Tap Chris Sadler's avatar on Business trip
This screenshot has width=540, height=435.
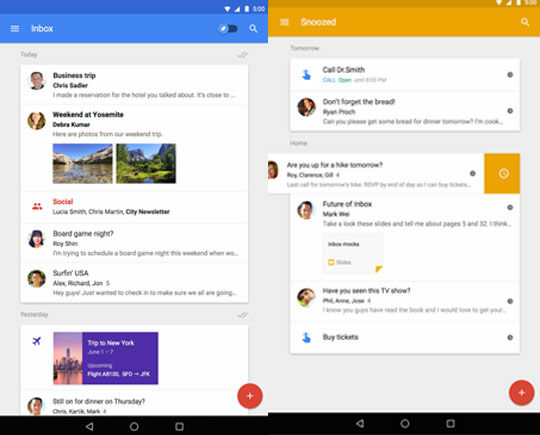37,81
